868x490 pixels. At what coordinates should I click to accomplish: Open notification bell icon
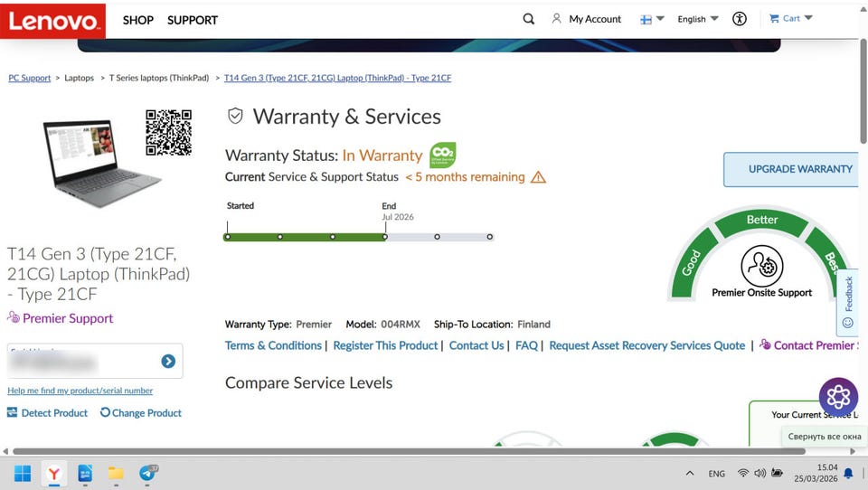(848, 473)
